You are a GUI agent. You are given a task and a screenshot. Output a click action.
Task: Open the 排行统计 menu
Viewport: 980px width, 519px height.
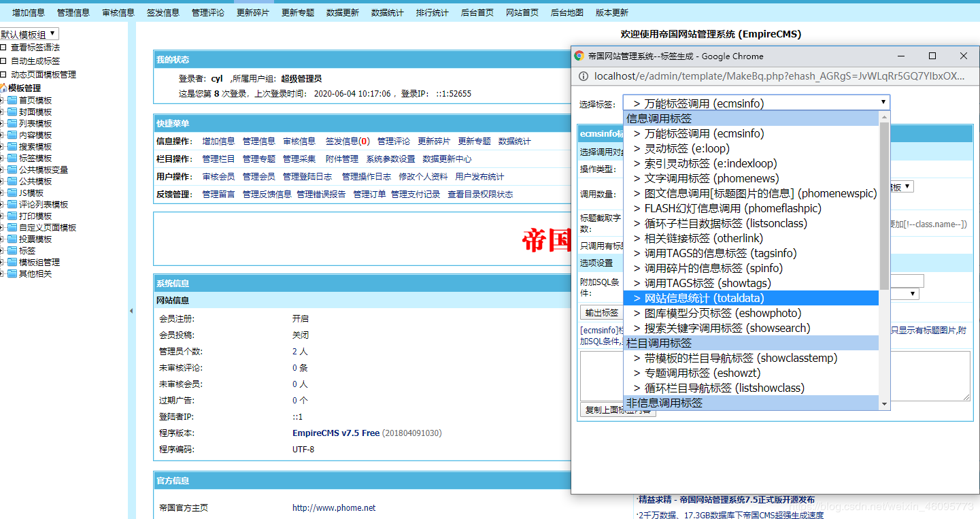432,12
